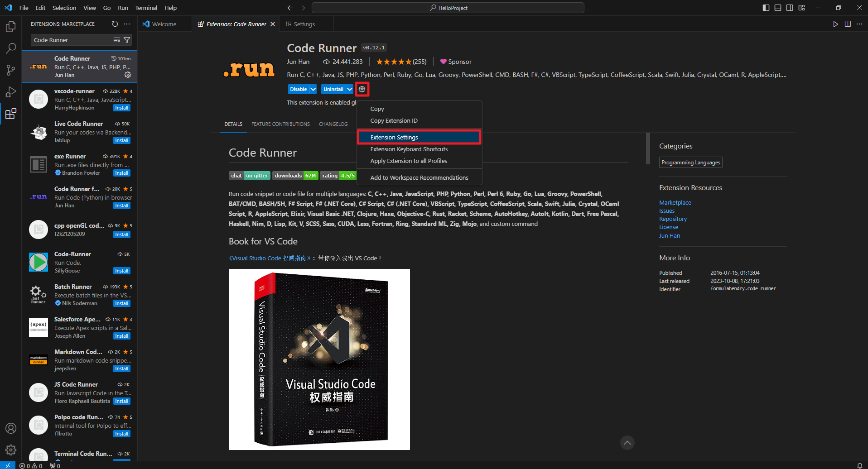Select the Salesforce Apex extension entry

tap(80, 327)
